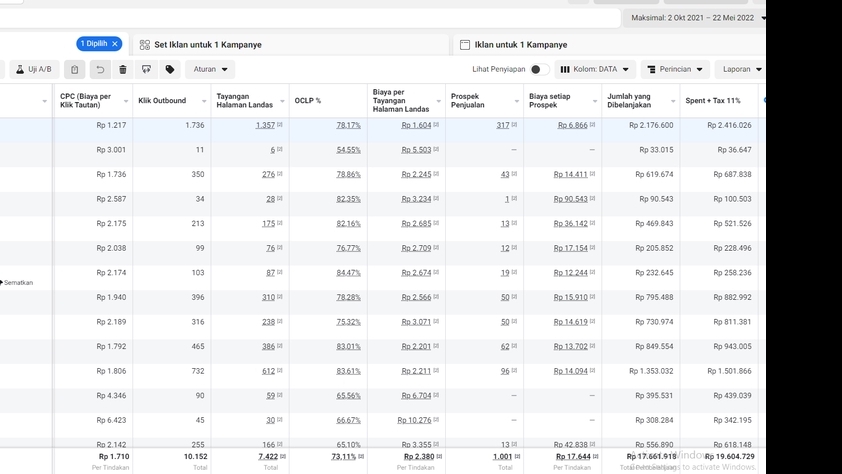Click footnote icon beside value 87

280,272
